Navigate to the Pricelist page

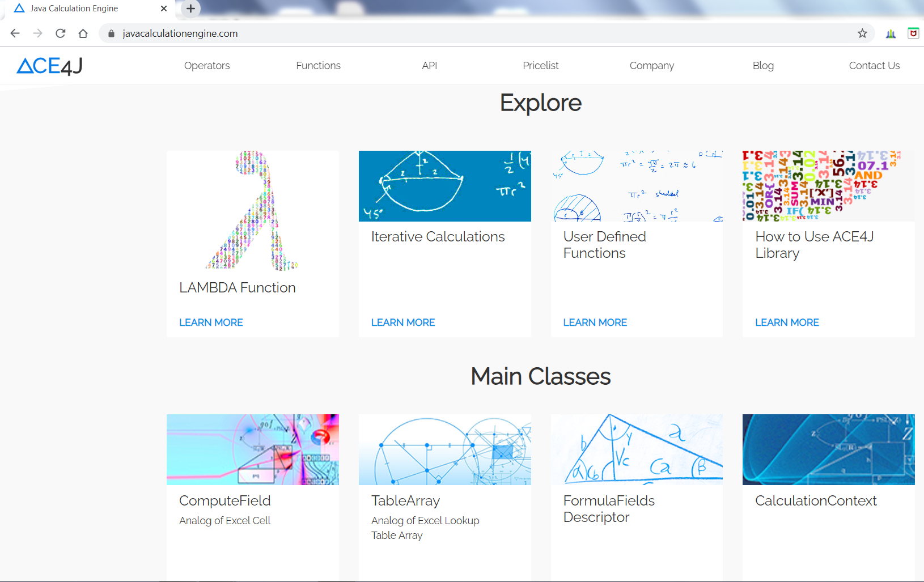pos(540,65)
